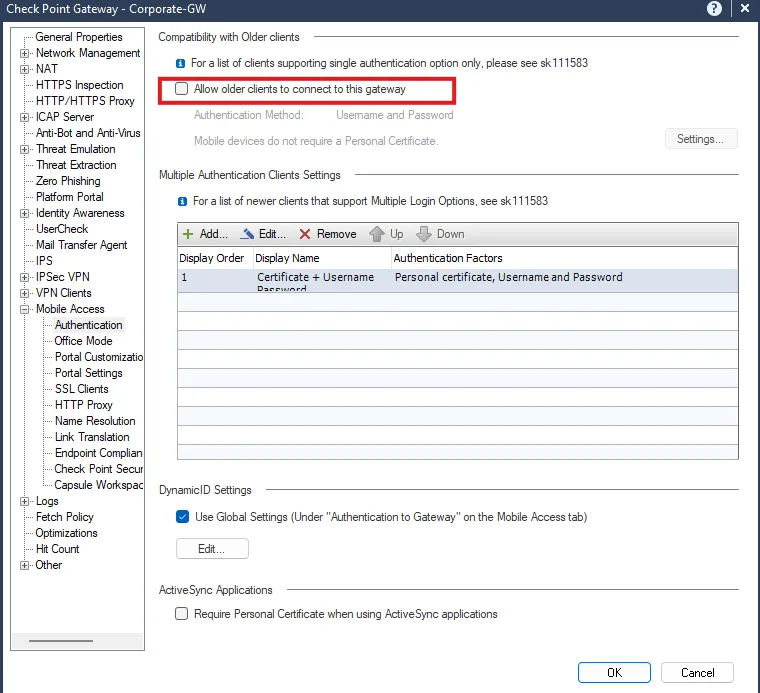
Task: Select HTTP Proxy under Mobile Access
Action: (x=84, y=405)
